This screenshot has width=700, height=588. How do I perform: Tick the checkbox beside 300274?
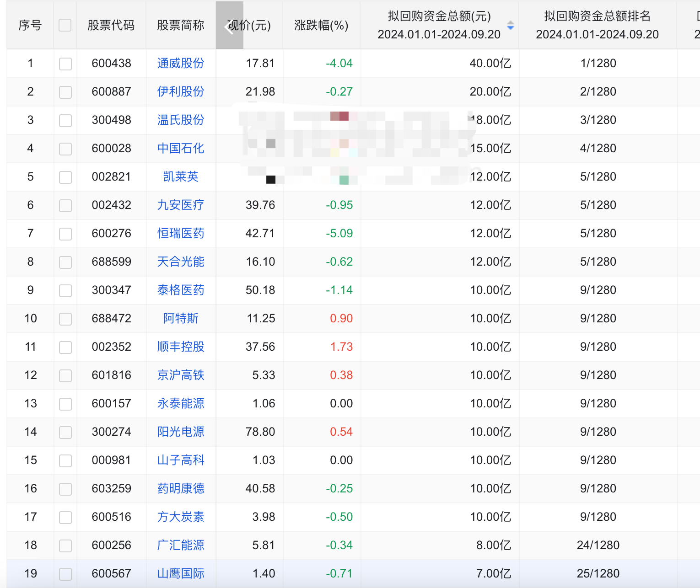coord(65,433)
